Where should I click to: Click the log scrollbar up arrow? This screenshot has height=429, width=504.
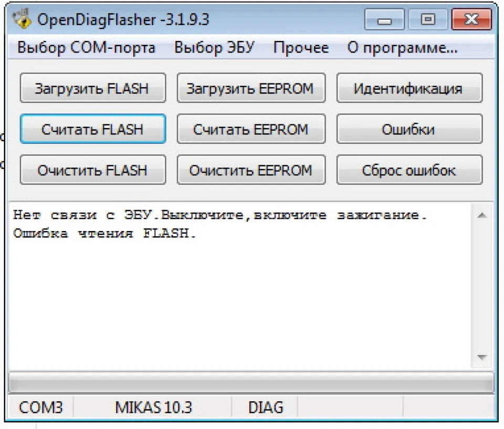click(x=481, y=215)
